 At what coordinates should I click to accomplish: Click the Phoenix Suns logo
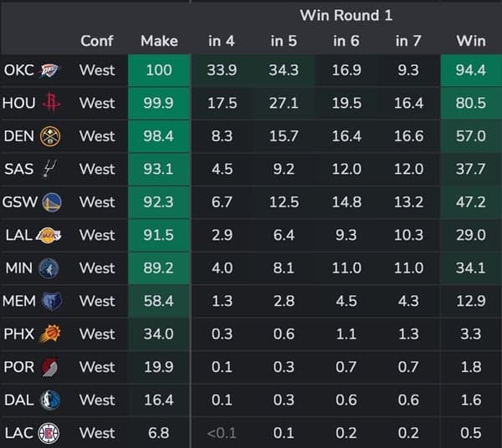coord(50,334)
